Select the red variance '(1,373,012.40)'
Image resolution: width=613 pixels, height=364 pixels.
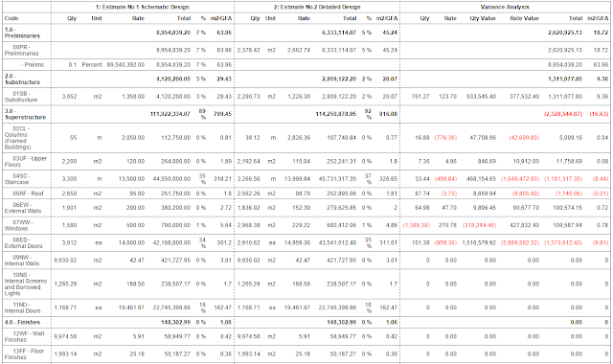click(x=564, y=243)
